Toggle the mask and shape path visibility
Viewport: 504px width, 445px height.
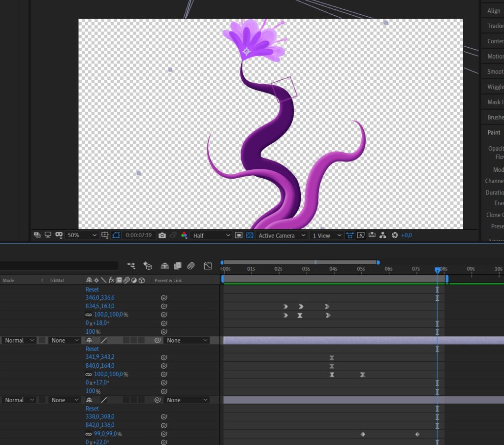point(116,235)
